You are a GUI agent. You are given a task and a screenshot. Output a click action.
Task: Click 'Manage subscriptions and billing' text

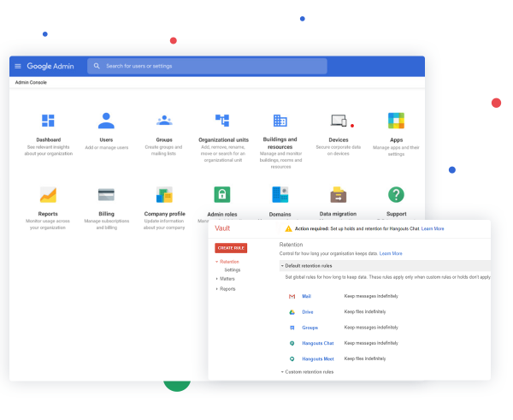[x=107, y=224]
